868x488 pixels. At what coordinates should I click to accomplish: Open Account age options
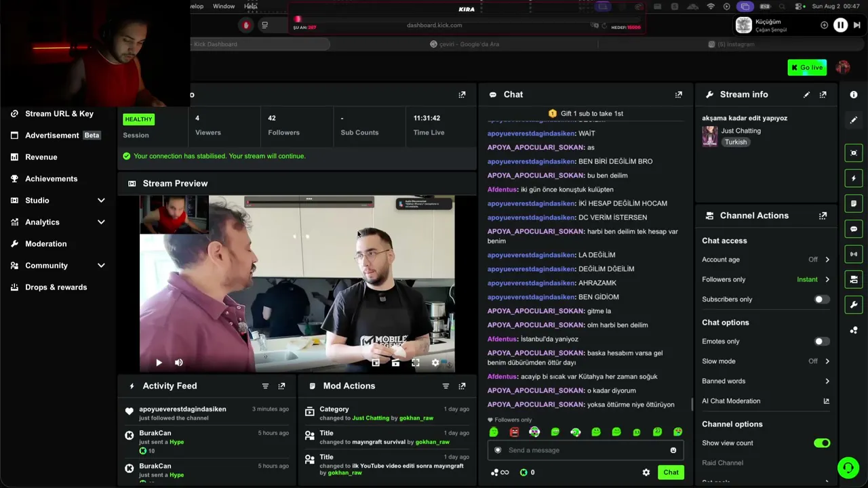pyautogui.click(x=766, y=260)
